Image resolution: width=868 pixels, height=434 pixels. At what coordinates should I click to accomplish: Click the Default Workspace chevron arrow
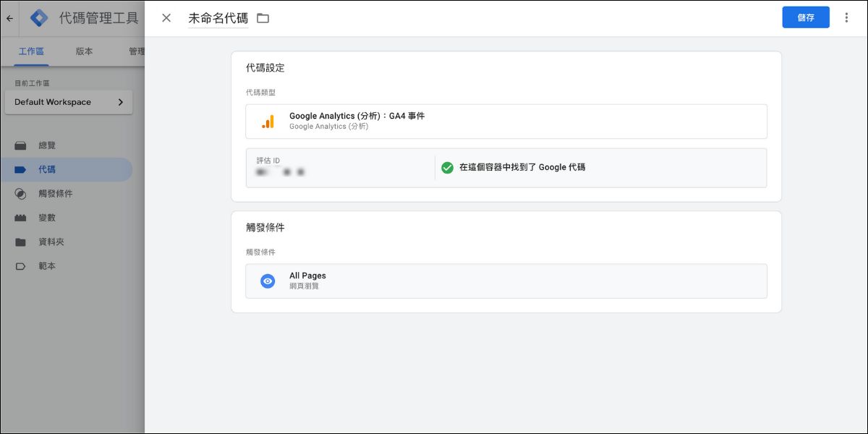(x=121, y=102)
